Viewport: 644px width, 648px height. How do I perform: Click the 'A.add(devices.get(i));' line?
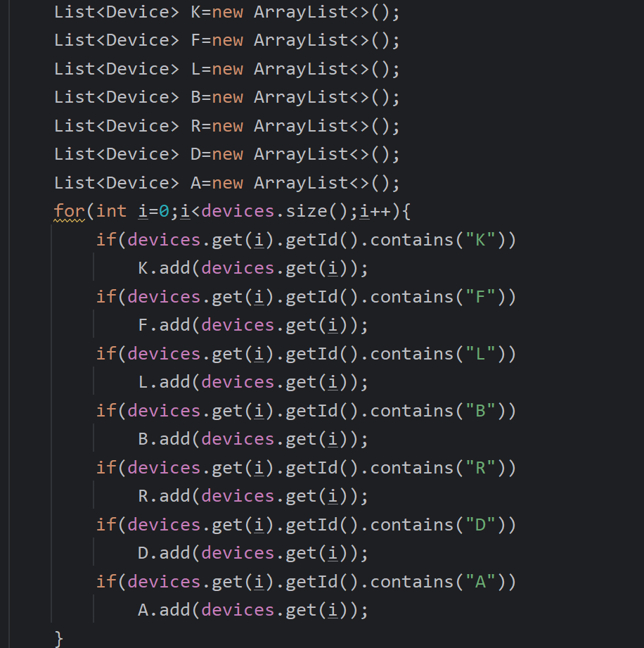pos(253,611)
